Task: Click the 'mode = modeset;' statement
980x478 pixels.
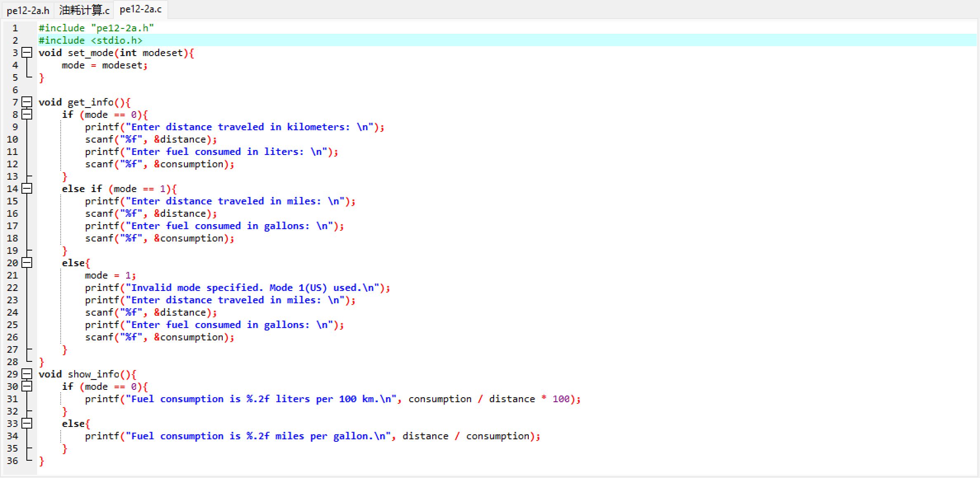Action: point(104,65)
